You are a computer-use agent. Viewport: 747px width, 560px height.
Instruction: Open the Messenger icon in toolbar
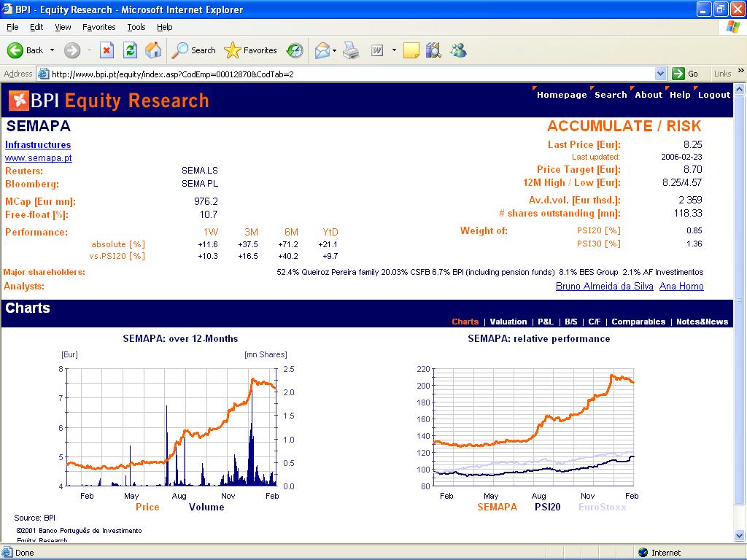[458, 50]
